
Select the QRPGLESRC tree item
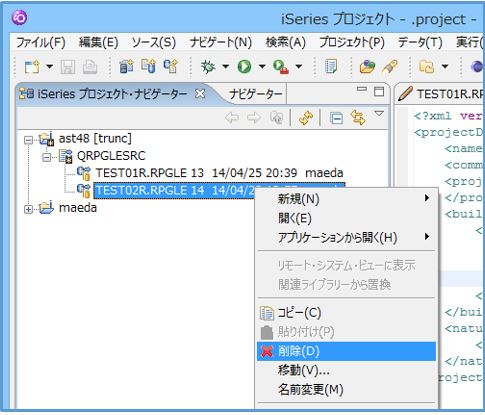click(111, 156)
